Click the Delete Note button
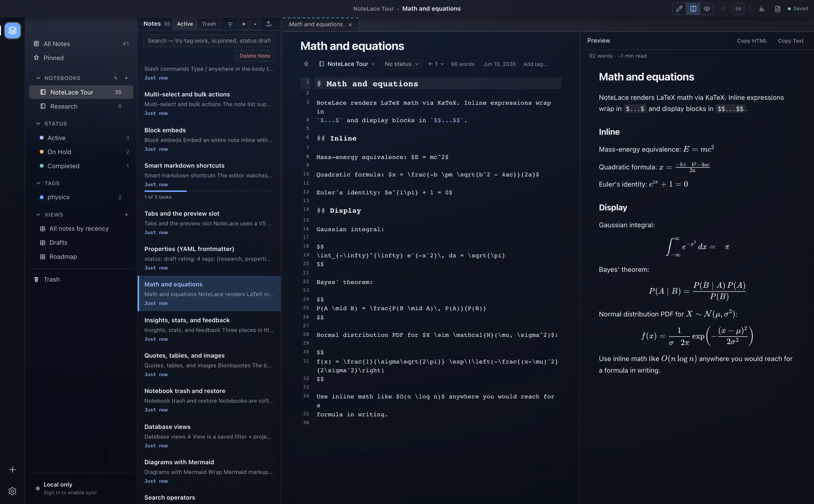The image size is (814, 504). pos(255,56)
